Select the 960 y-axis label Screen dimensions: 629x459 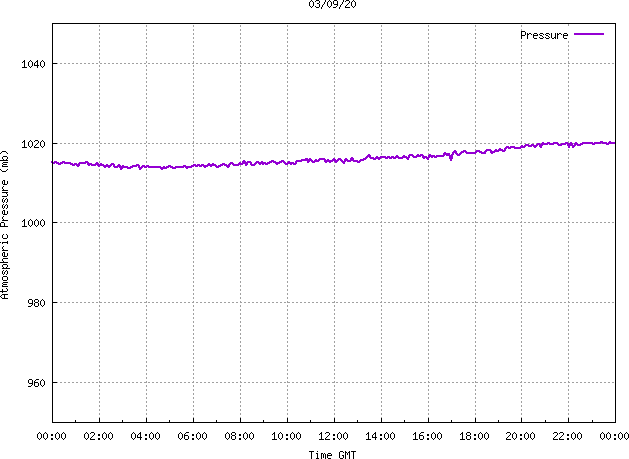[x=37, y=383]
